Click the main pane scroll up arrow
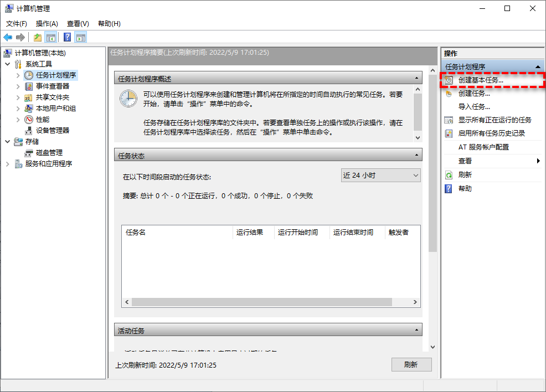546x392 pixels. tap(433, 71)
